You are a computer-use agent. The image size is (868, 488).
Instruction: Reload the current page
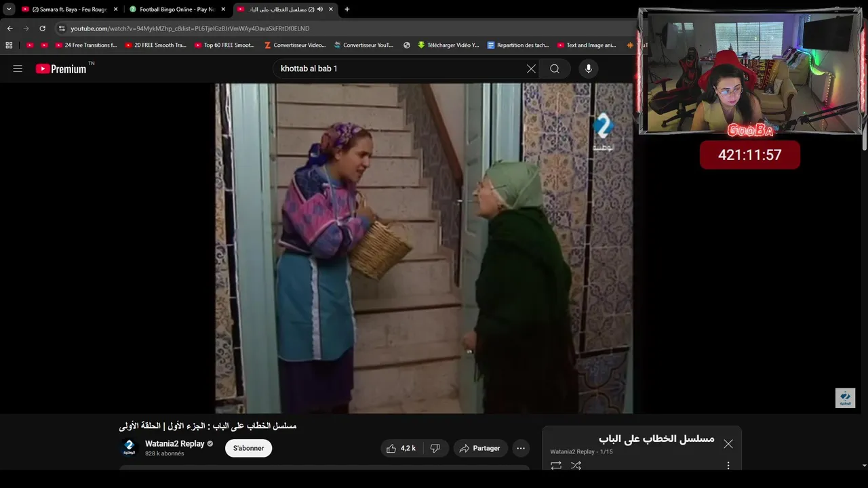[x=42, y=28]
